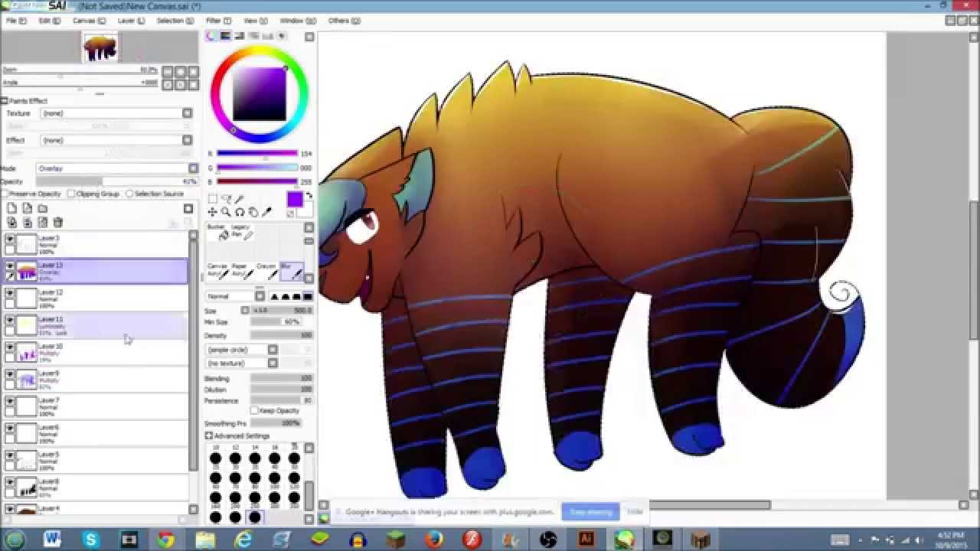Image resolution: width=980 pixels, height=551 pixels.
Task: Create a new layer
Action: [x=12, y=208]
